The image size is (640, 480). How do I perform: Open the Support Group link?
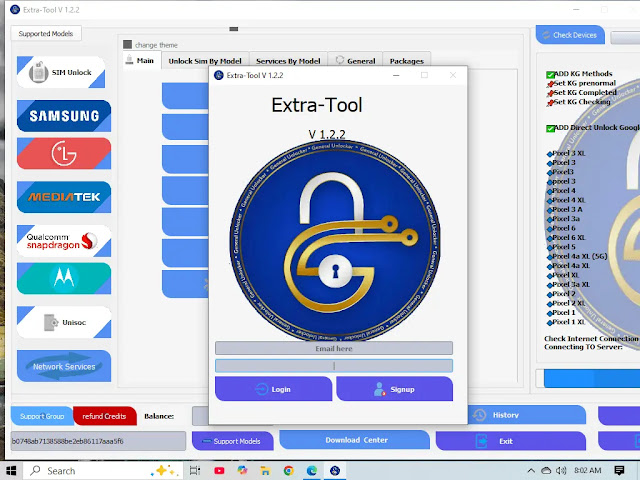(42, 416)
